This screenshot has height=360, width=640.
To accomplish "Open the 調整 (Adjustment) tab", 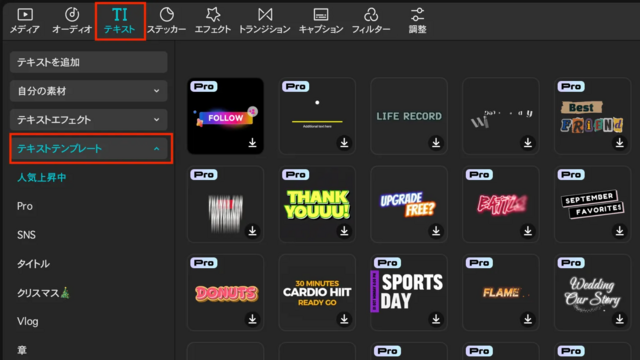I will point(417,21).
